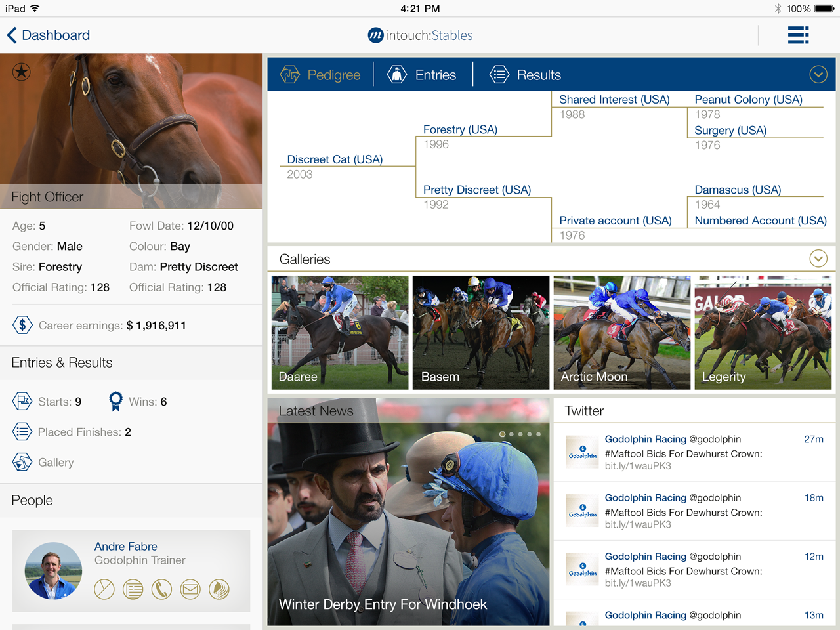
Task: Collapse the Pedigree panel with chevron
Action: pyautogui.click(x=818, y=75)
